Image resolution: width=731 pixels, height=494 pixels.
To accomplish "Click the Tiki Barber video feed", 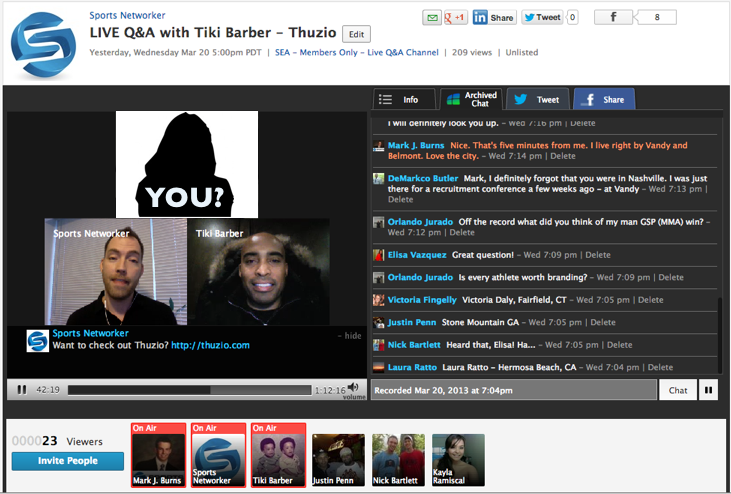I will point(258,272).
